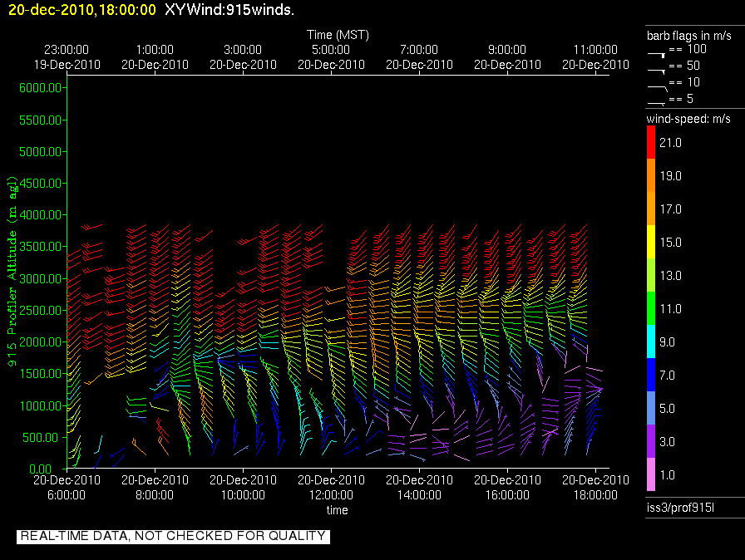Click the '9:00:00' top axis tick label
The width and height of the screenshot is (745, 560).
click(507, 50)
